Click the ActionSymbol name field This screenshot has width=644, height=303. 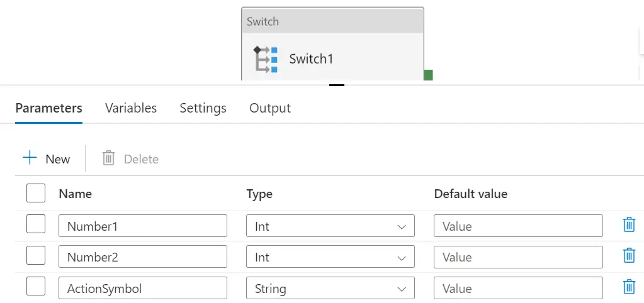(143, 288)
